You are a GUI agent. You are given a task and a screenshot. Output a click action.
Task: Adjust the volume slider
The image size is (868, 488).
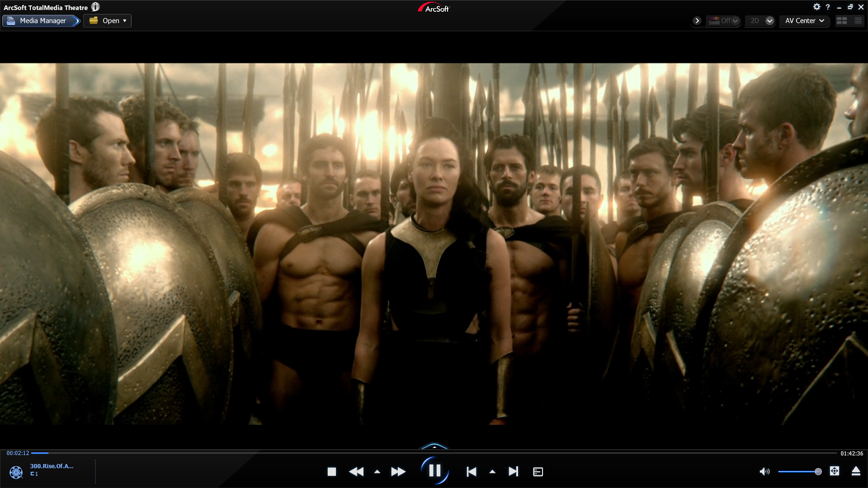coord(800,472)
